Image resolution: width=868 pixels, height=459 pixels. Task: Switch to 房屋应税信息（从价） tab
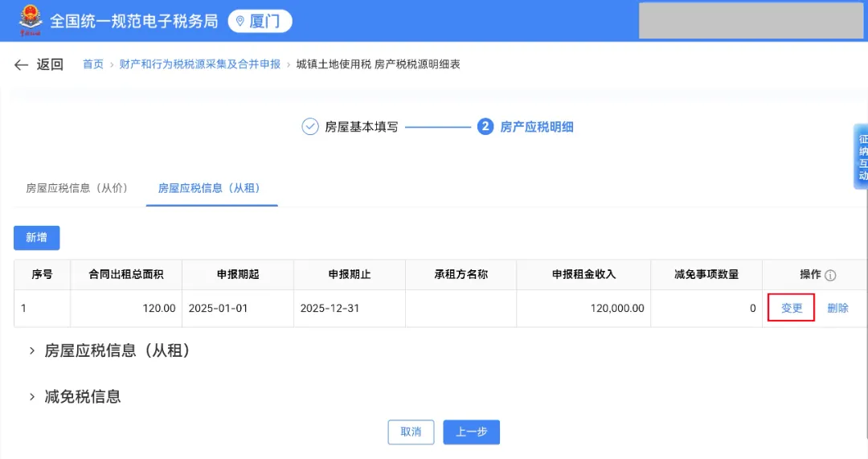click(x=77, y=188)
